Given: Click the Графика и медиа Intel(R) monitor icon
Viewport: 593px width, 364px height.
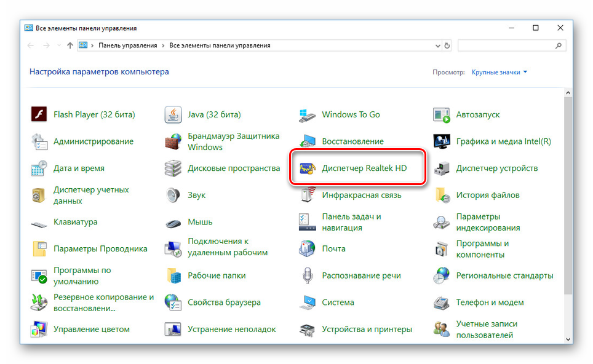Looking at the screenshot, I should point(441,142).
